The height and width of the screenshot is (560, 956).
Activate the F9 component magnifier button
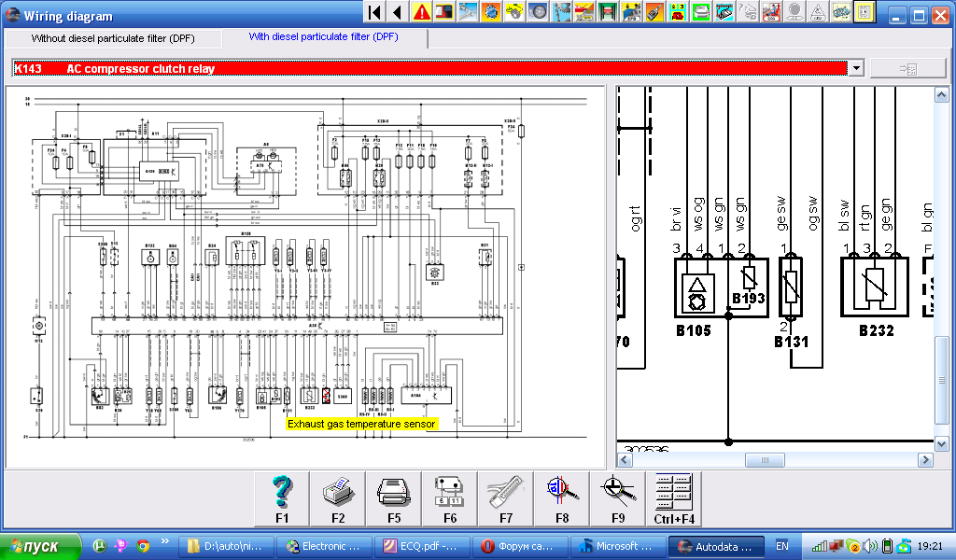(618, 499)
